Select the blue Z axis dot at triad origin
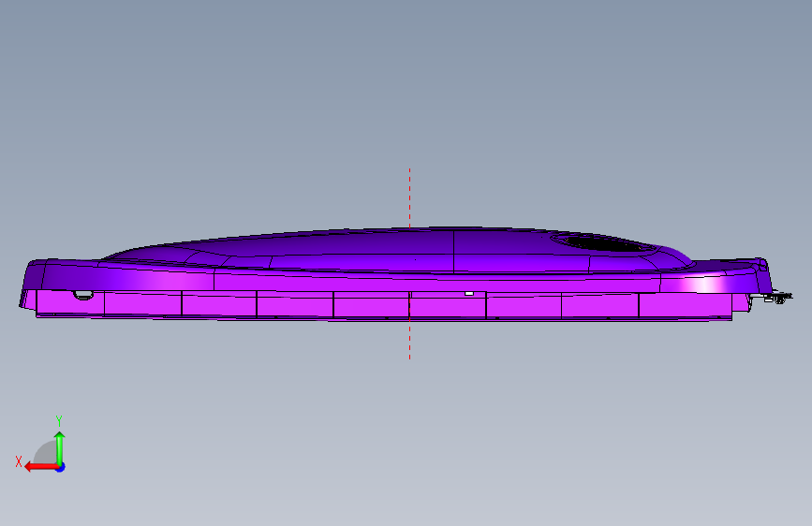 [61, 467]
